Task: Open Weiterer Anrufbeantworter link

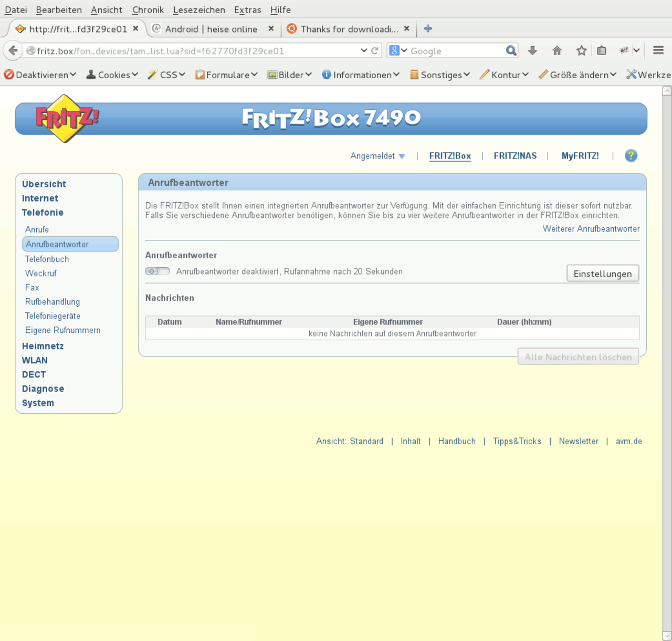Action: click(x=591, y=229)
